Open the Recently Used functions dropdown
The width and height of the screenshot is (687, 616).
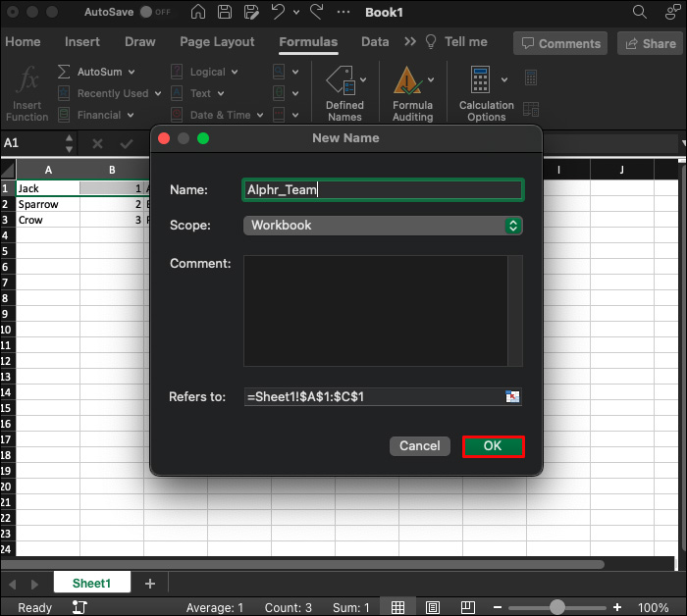pyautogui.click(x=158, y=94)
